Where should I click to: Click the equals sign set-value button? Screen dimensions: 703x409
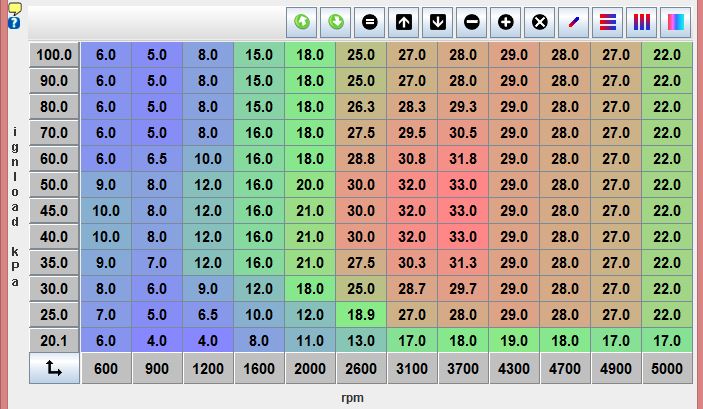[370, 21]
